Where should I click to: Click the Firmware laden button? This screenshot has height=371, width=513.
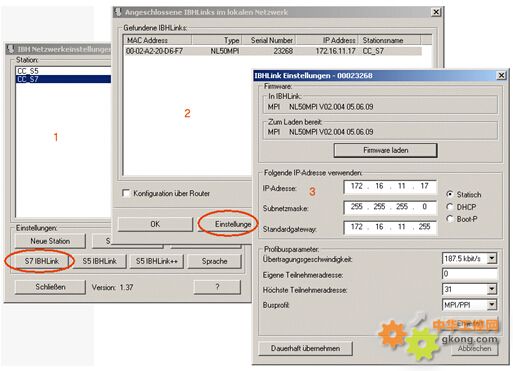click(x=385, y=150)
